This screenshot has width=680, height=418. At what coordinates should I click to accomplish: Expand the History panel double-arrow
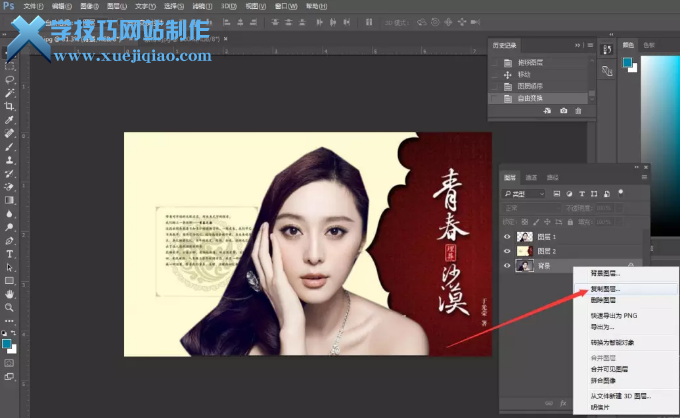click(578, 45)
